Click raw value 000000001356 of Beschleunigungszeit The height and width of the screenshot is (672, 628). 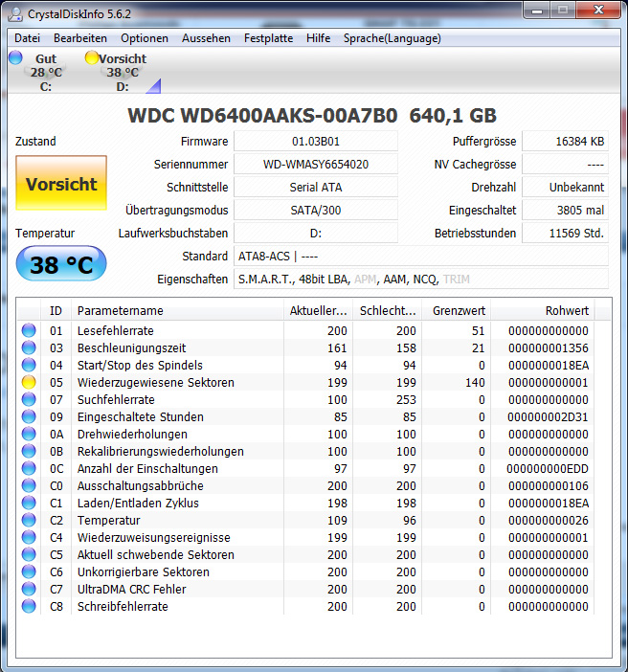point(549,348)
